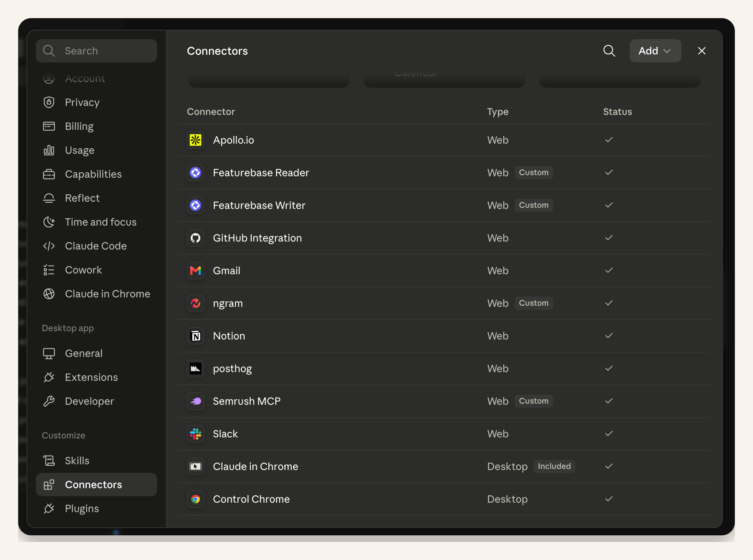
Task: Click the GitHub Integration logo icon
Action: (x=196, y=238)
